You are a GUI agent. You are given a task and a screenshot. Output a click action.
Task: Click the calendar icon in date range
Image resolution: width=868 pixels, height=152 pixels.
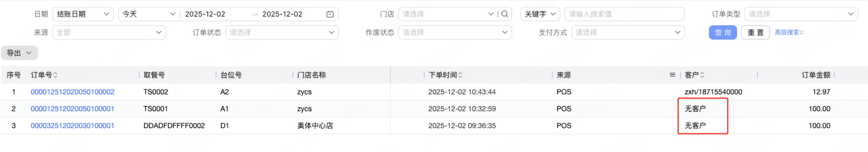330,14
